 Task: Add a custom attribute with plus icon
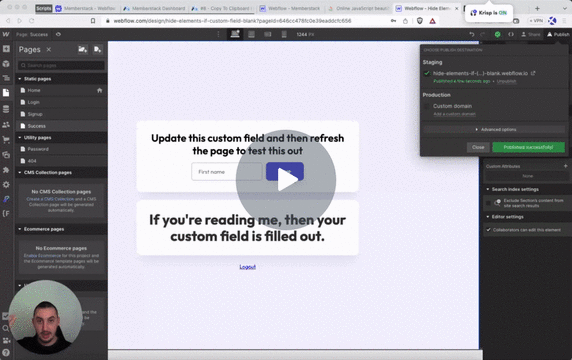pyautogui.click(x=565, y=166)
